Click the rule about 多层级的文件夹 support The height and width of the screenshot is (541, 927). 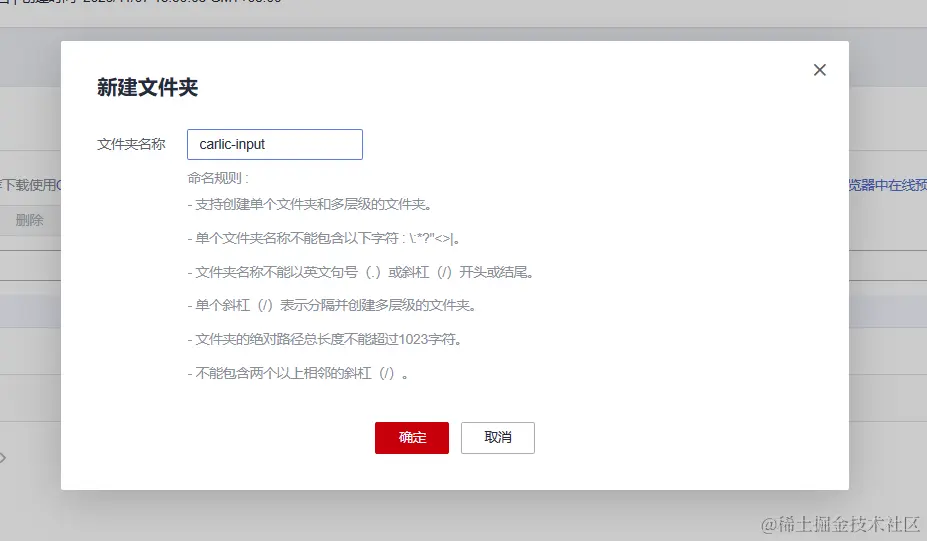310,205
